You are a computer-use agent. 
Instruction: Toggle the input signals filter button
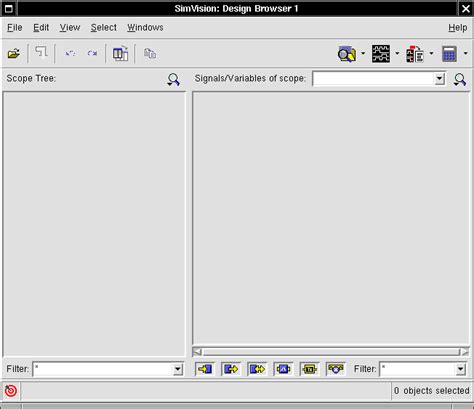coord(205,369)
